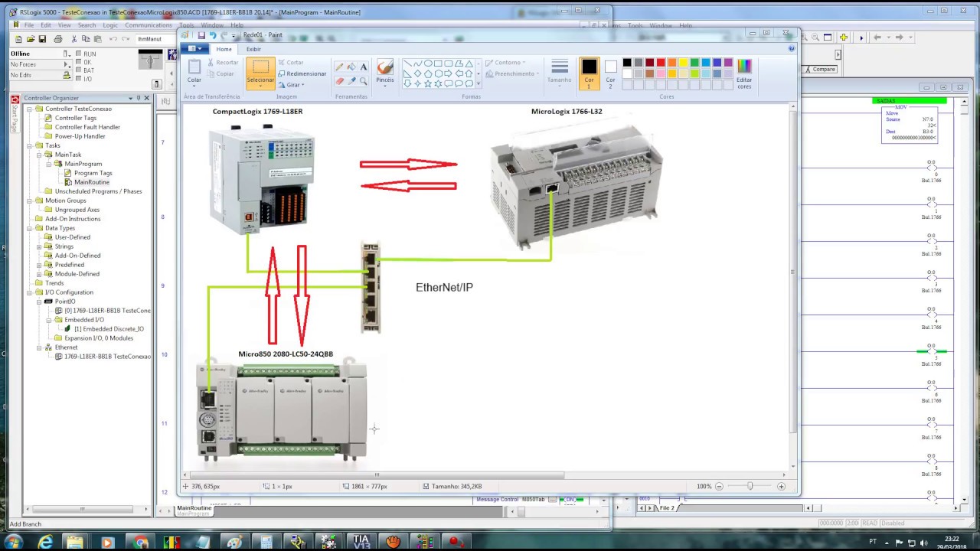Expand the Predefined data types node
This screenshot has height=551, width=980.
pyautogui.click(x=39, y=265)
